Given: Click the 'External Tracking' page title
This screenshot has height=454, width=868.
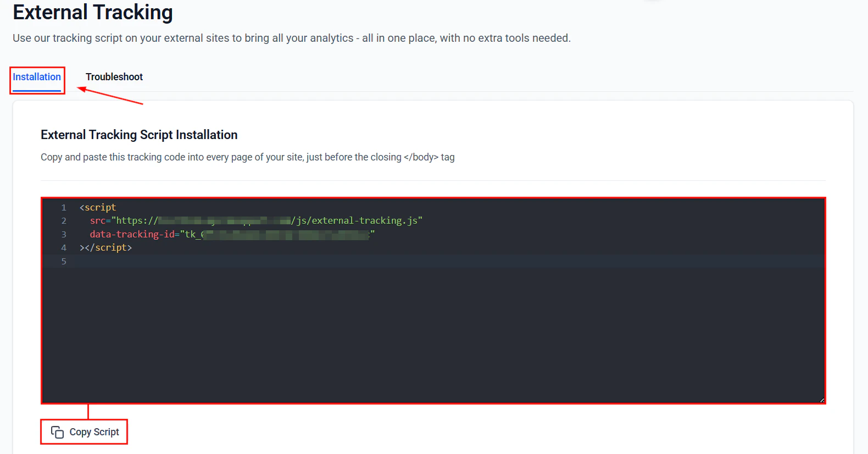Looking at the screenshot, I should (93, 12).
